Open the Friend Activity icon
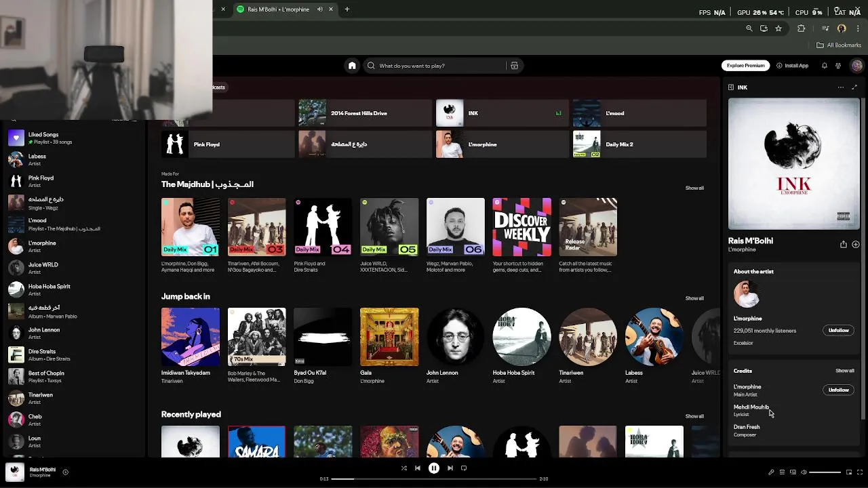Screen dimensions: 868x488 tap(838, 66)
